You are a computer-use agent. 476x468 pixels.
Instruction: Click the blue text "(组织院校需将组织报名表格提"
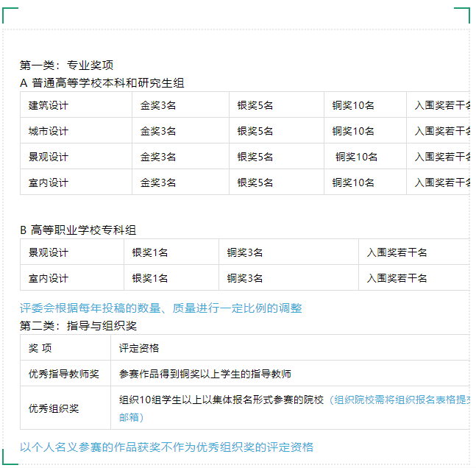pyautogui.click(x=399, y=400)
